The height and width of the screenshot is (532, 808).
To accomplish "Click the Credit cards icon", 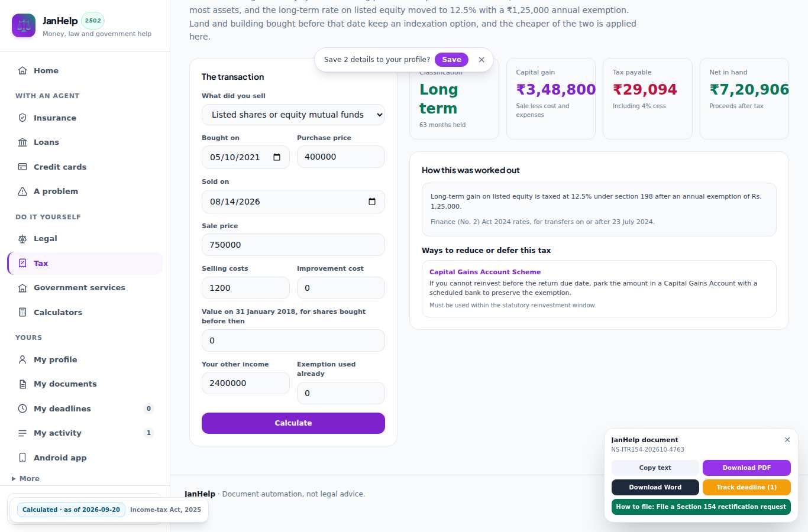I will pos(22,167).
